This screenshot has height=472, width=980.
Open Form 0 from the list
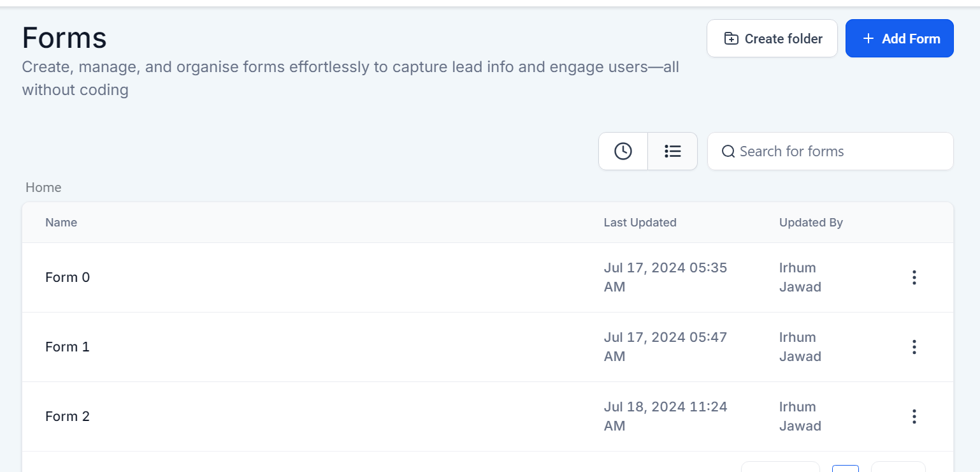(x=68, y=277)
